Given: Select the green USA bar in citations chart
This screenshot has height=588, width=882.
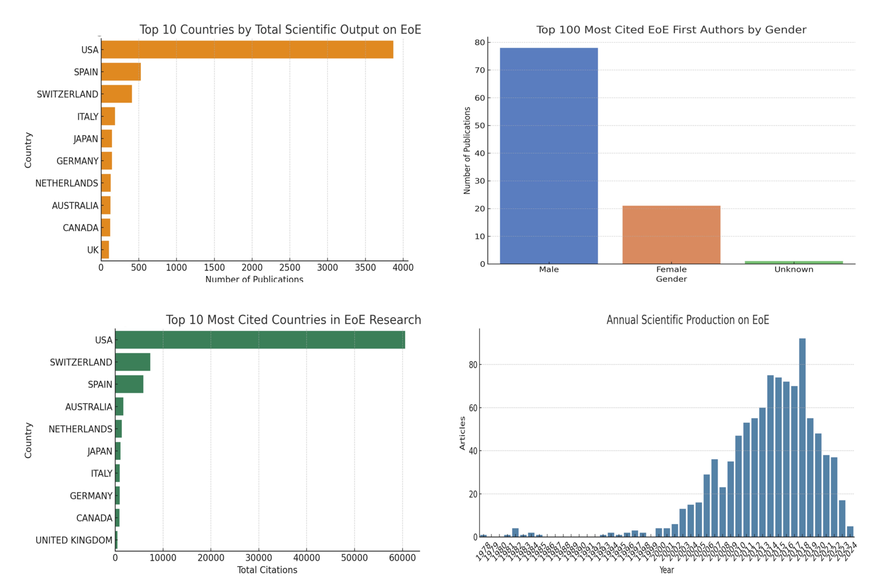Looking at the screenshot, I should pos(260,340).
